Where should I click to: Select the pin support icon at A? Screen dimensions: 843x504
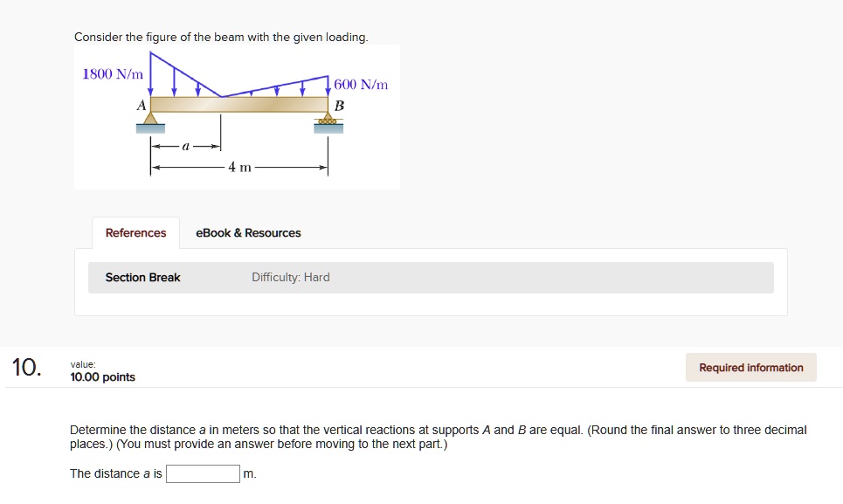pyautogui.click(x=149, y=118)
